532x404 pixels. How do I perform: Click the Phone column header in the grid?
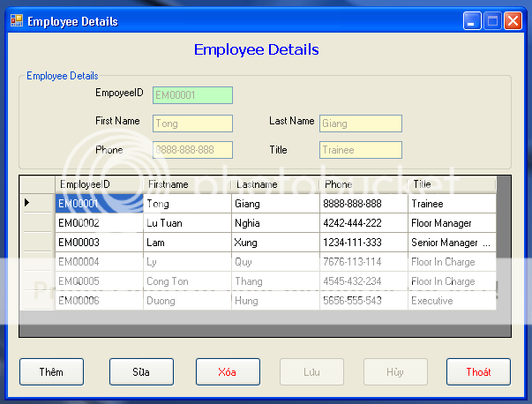pyautogui.click(x=363, y=184)
